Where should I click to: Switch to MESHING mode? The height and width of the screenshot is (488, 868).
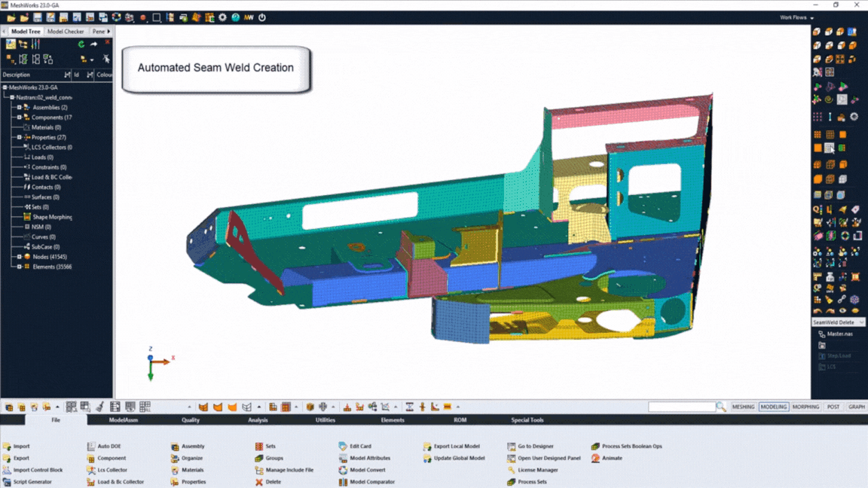tap(743, 407)
